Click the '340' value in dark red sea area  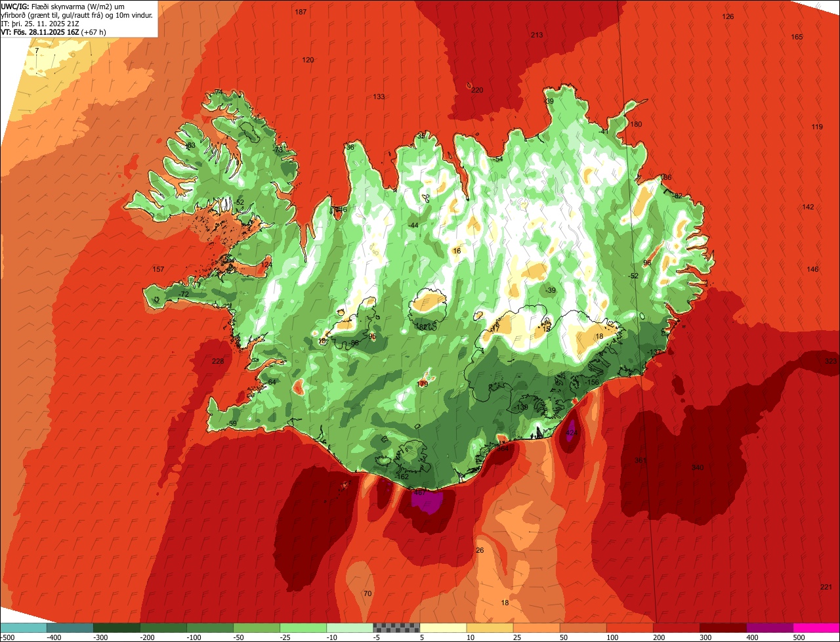coord(698,467)
